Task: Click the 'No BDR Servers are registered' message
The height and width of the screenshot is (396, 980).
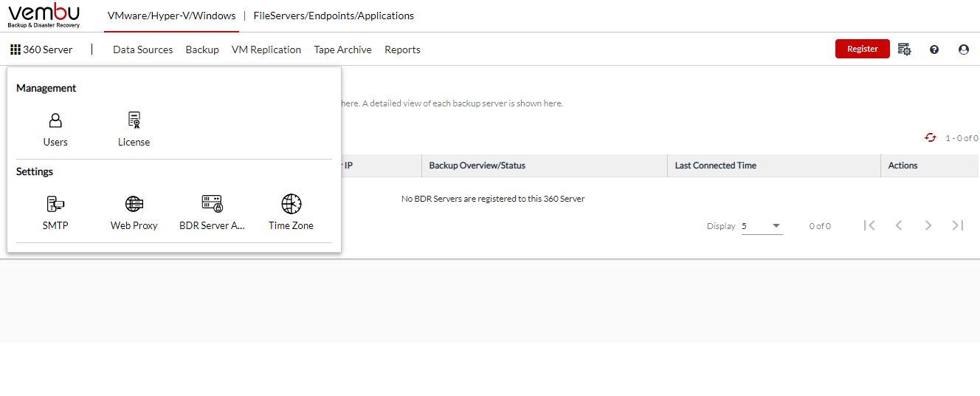Action: [x=493, y=199]
